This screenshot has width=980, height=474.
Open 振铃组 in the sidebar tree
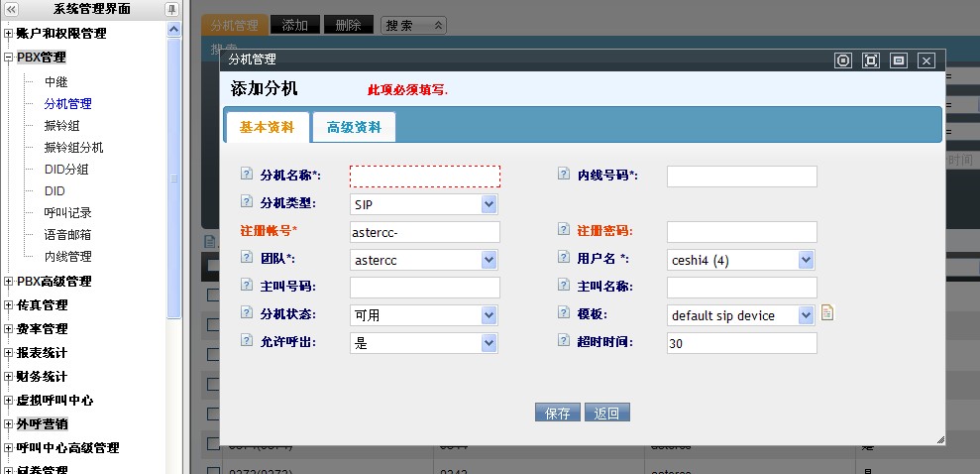point(61,125)
